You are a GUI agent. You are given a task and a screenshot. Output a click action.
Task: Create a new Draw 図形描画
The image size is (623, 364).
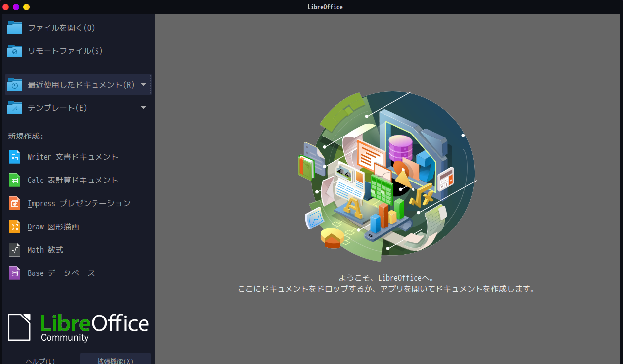coord(78,227)
